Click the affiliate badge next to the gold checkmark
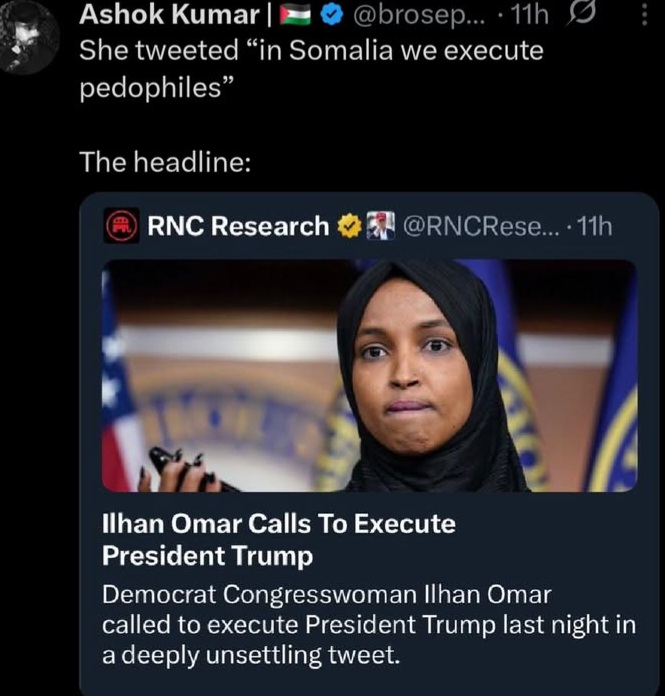 (x=382, y=227)
